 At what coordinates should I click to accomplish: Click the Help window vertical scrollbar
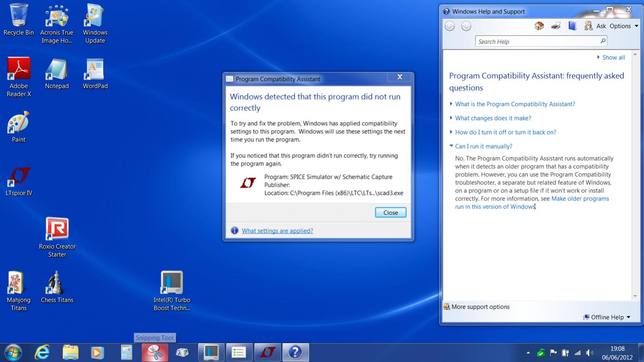click(x=635, y=175)
